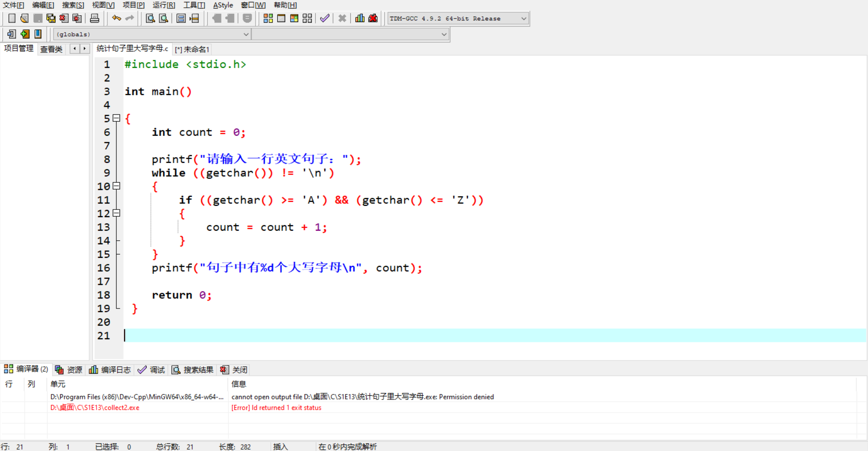
Task: Open the Replace dialog from toolbar
Action: (x=163, y=18)
